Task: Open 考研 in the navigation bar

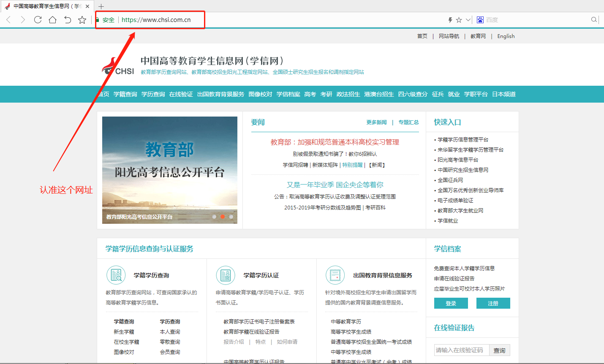Action: 326,94
